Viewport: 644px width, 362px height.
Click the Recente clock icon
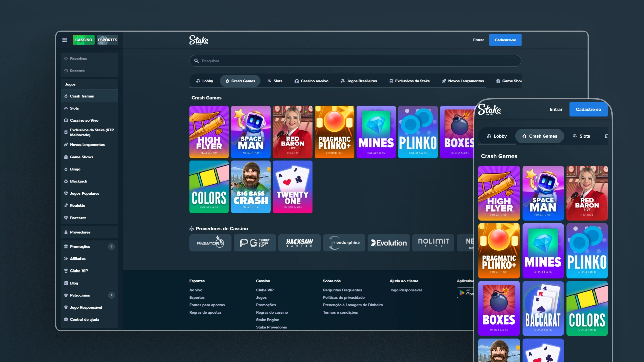point(66,71)
